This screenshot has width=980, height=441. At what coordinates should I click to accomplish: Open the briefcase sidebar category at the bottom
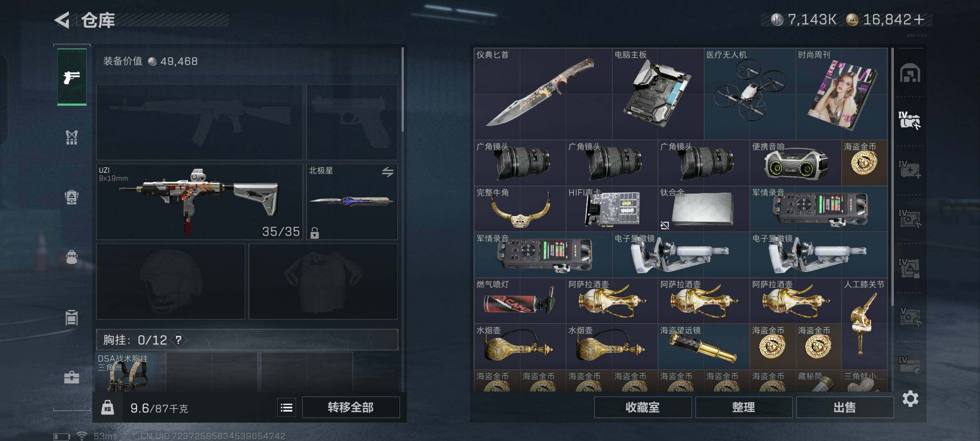(x=71, y=377)
